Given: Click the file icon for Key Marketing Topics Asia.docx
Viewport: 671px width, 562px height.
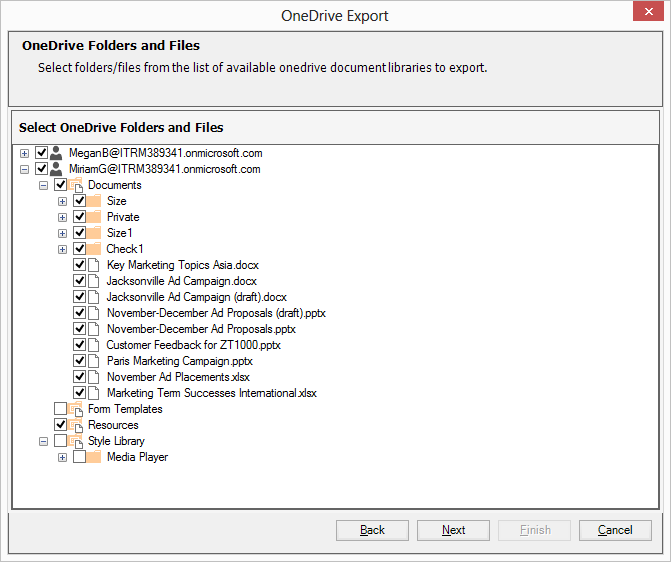Looking at the screenshot, I should [93, 265].
